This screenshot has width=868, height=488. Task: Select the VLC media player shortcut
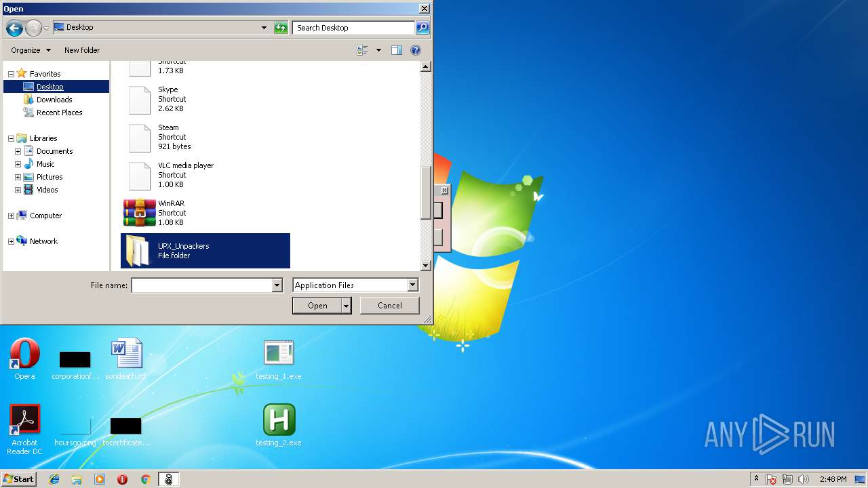[205, 176]
